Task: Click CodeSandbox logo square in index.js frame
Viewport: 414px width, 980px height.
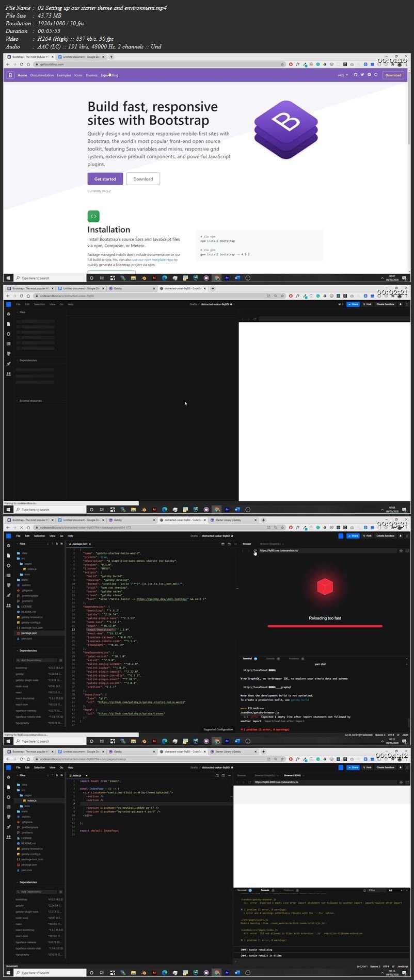Action: click(8, 767)
